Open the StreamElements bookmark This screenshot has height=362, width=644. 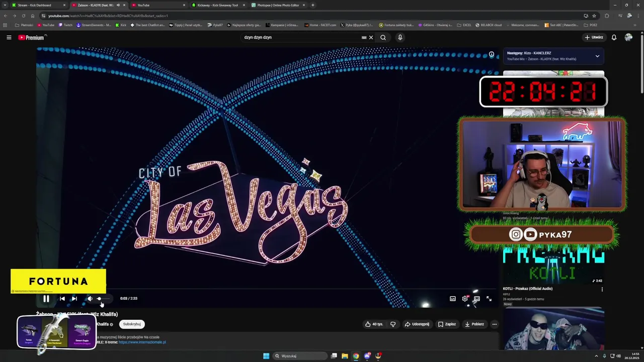[x=94, y=25]
